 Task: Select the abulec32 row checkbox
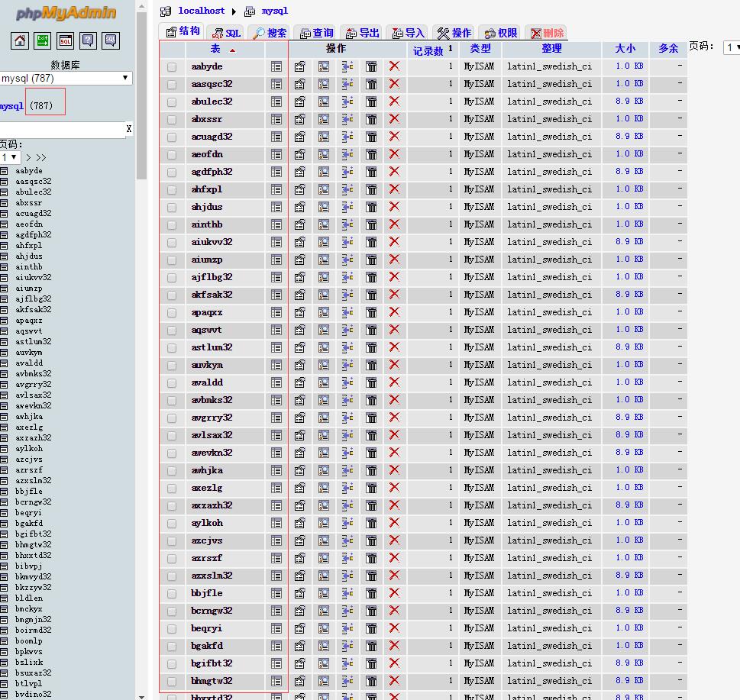172,102
